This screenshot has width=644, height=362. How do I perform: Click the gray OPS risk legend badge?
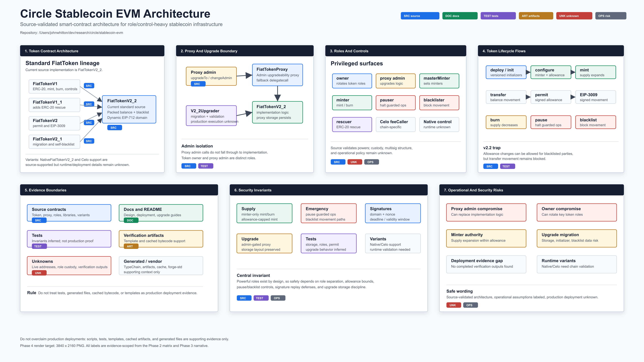click(610, 16)
